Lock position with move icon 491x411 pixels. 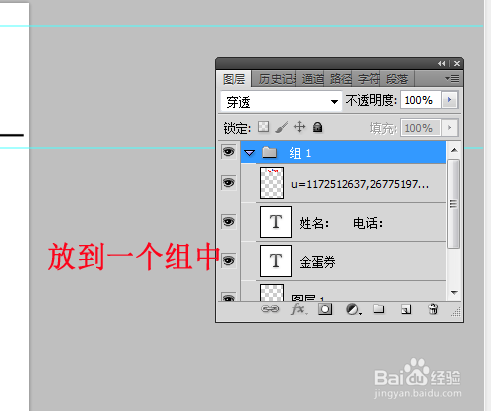coord(299,127)
